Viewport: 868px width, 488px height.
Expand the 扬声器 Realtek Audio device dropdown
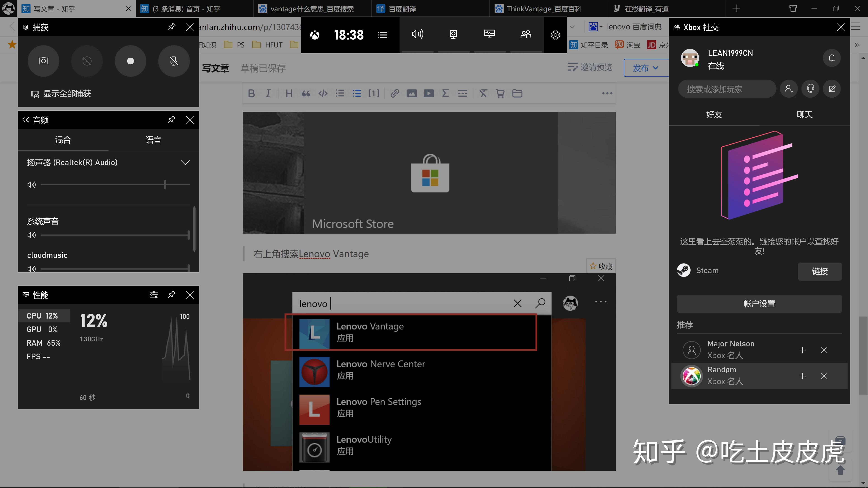pyautogui.click(x=185, y=162)
